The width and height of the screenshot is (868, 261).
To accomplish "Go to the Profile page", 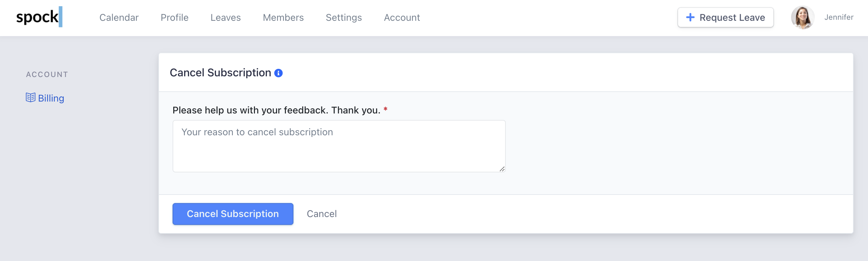I will tap(174, 17).
